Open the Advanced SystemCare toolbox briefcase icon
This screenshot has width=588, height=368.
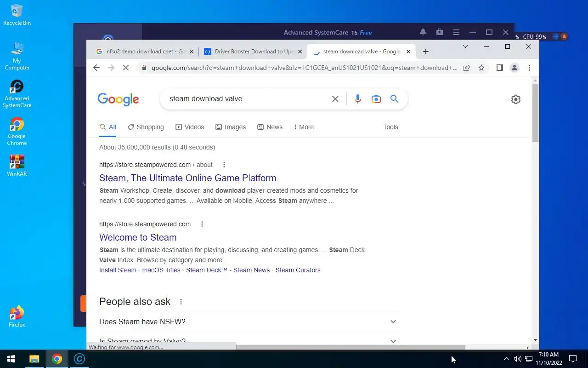pyautogui.click(x=440, y=32)
